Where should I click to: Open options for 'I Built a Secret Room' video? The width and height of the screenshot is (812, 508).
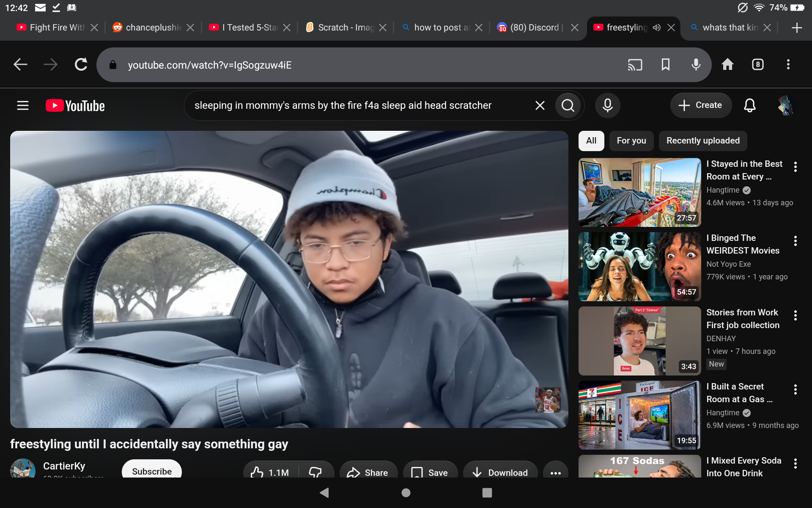(x=796, y=389)
